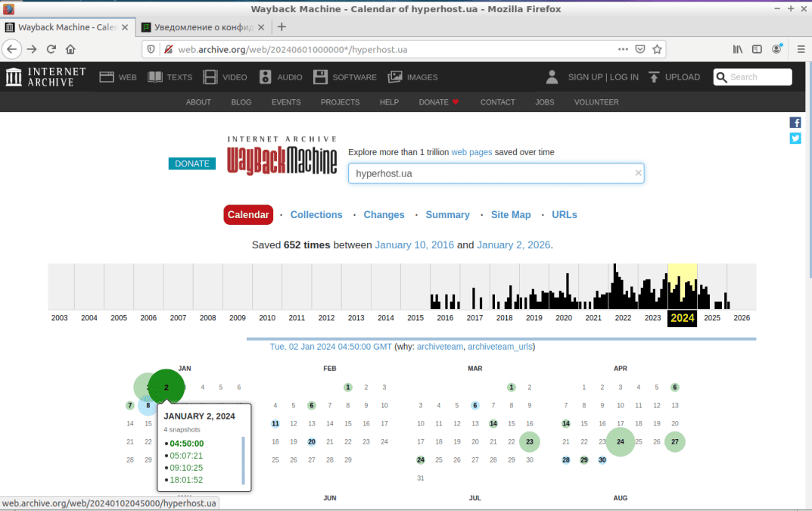
Task: Open the Firefox hamburger menu
Action: [x=801, y=49]
